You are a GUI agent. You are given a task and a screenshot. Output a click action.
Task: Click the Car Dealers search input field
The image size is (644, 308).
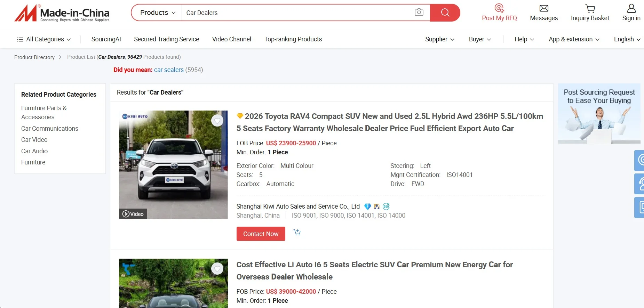point(297,13)
